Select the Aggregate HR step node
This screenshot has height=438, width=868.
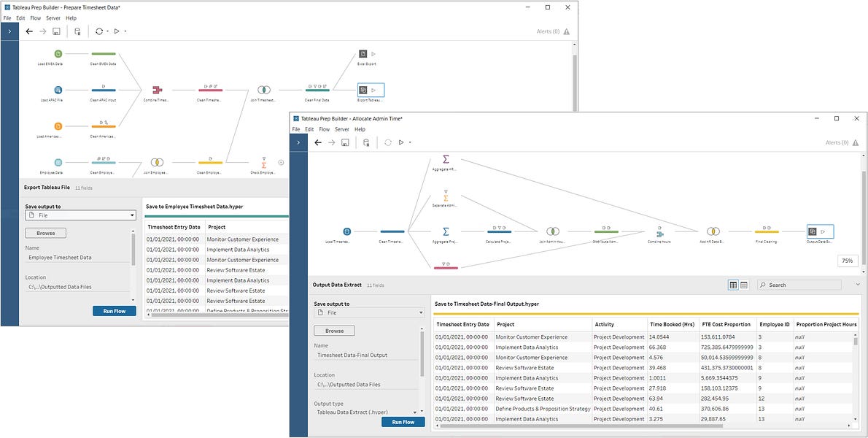click(446, 159)
